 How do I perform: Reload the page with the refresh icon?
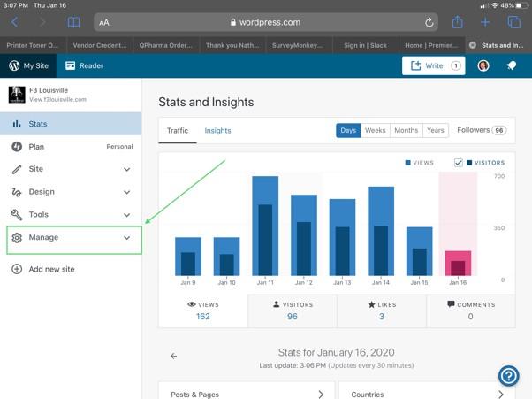pyautogui.click(x=429, y=22)
